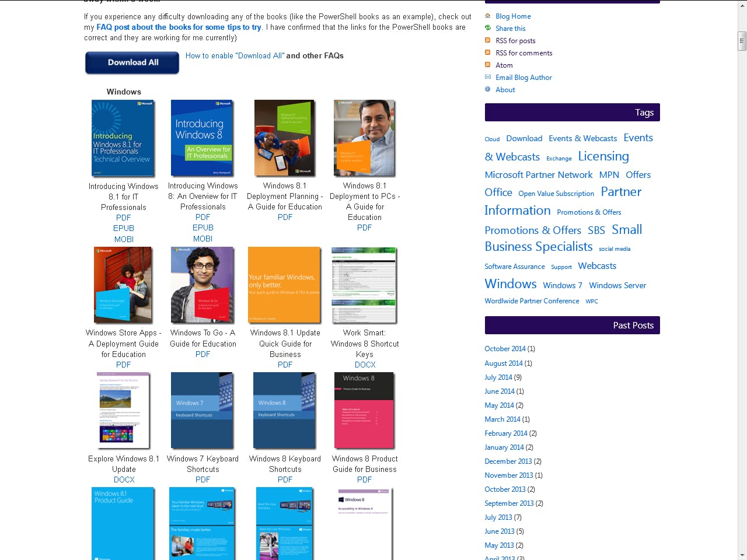This screenshot has height=560, width=747.
Task: Open the Windows To Go guide cover
Action: pyautogui.click(x=203, y=285)
